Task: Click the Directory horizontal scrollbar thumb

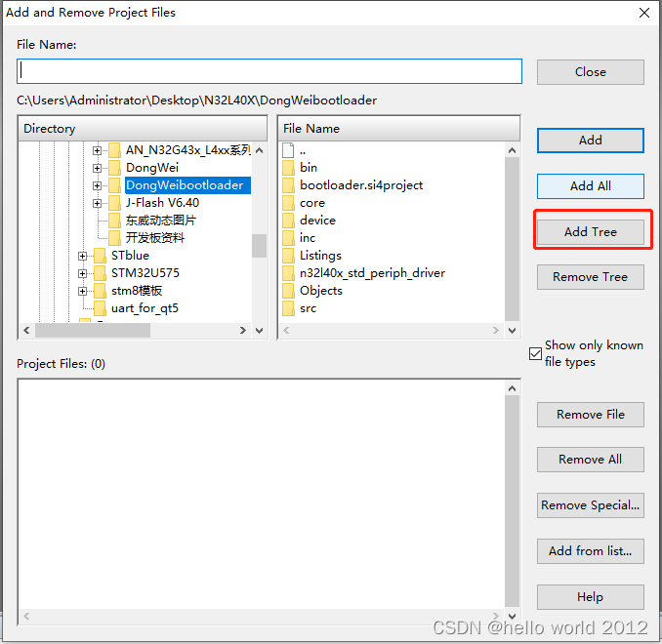Action: click(93, 331)
